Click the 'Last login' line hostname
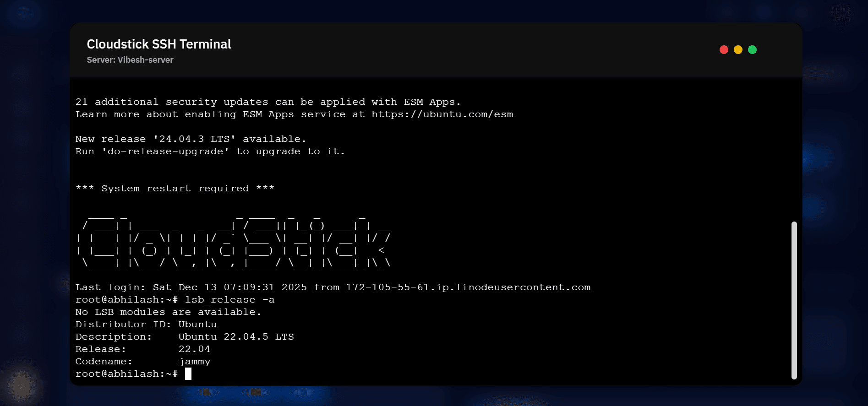 [x=468, y=287]
